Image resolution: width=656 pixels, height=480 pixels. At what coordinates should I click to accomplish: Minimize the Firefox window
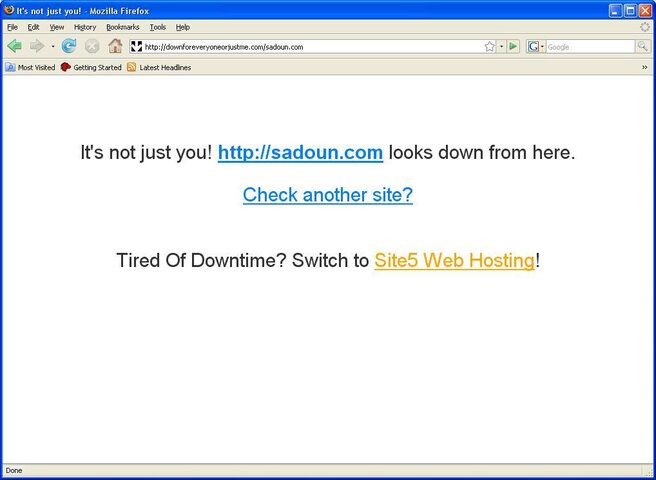615,10
